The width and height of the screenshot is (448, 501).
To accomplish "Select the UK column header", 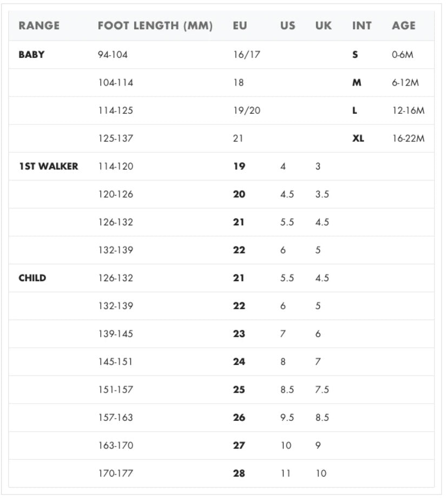I will click(324, 25).
